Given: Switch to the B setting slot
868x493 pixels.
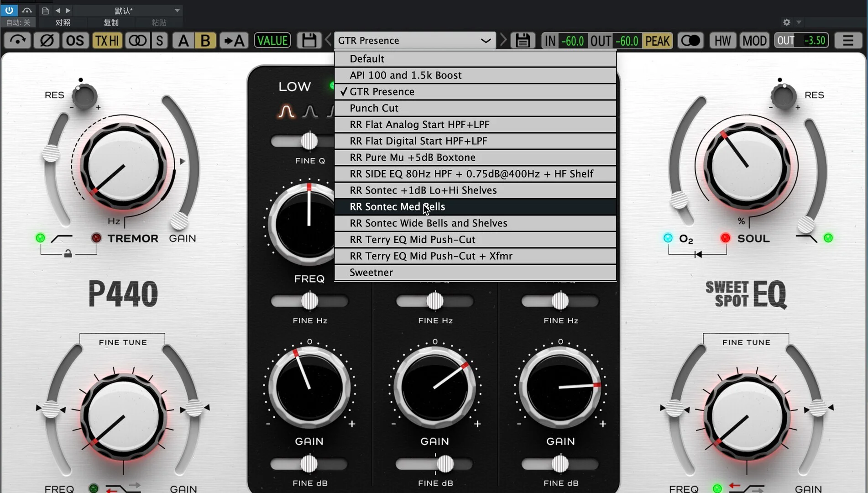Looking at the screenshot, I should 205,41.
